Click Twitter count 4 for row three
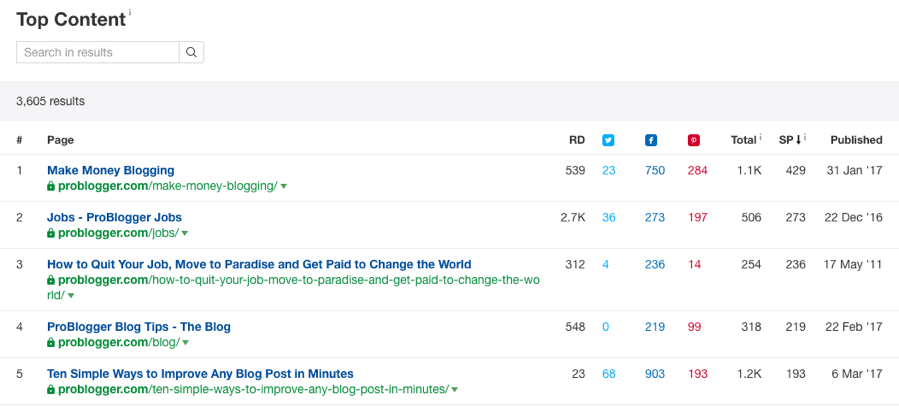Screen dimensions: 899x407 [605, 264]
